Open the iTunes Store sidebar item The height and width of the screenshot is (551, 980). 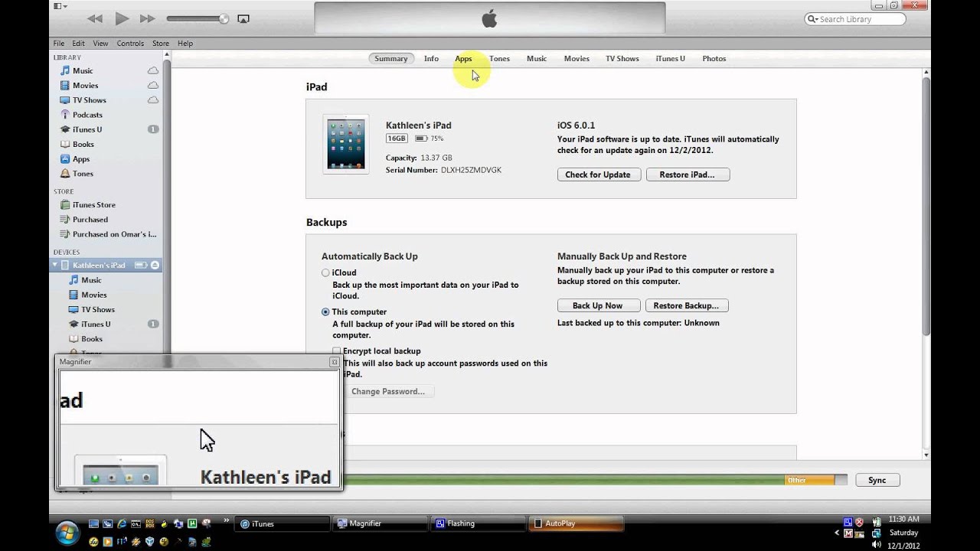(x=93, y=205)
